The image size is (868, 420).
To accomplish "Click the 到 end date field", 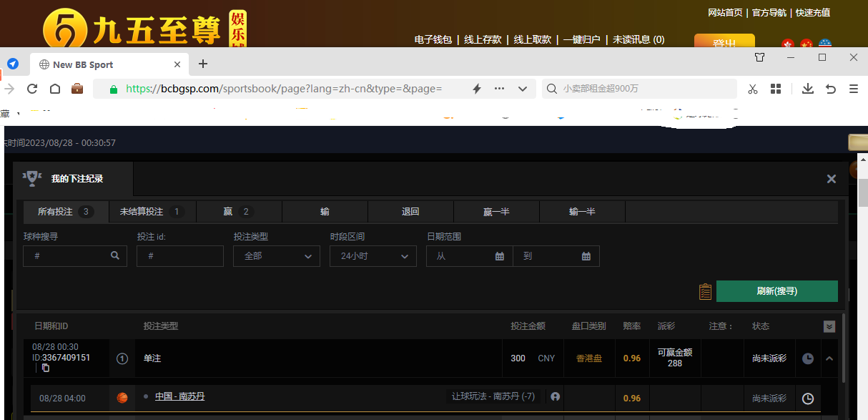I will point(556,255).
